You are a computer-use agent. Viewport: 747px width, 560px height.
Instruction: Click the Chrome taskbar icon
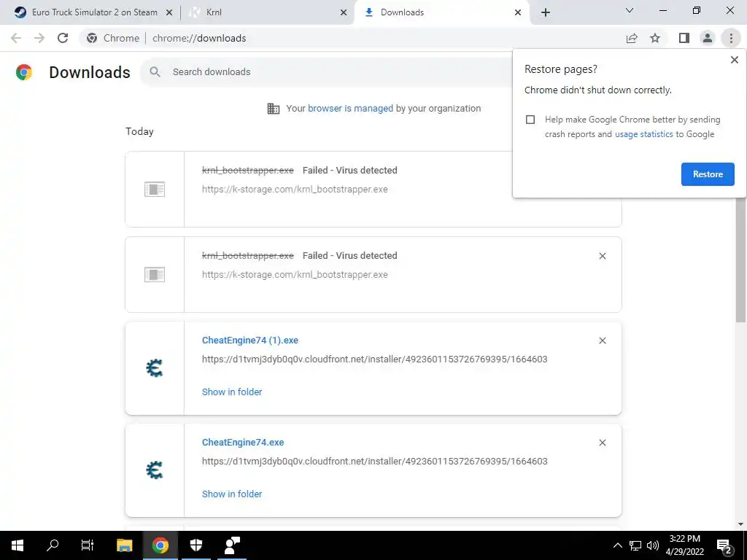[x=160, y=545]
